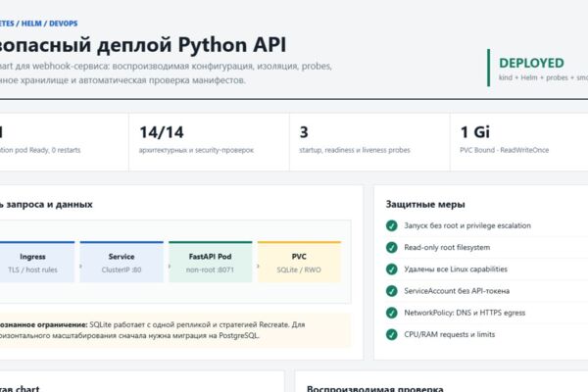Click 'NetworkPolicy: DNS и HTTPS egress' text
Viewport: 588px width, 392px height.
pyautogui.click(x=465, y=313)
